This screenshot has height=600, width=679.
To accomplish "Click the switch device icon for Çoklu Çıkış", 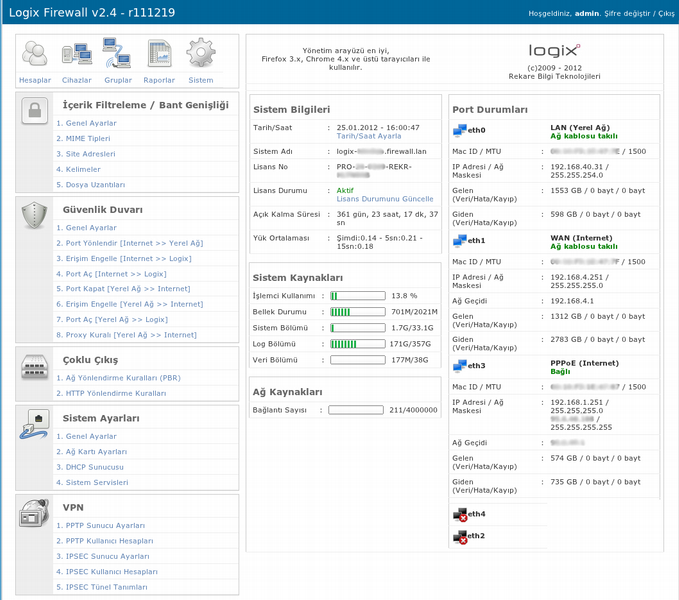I will click(35, 367).
